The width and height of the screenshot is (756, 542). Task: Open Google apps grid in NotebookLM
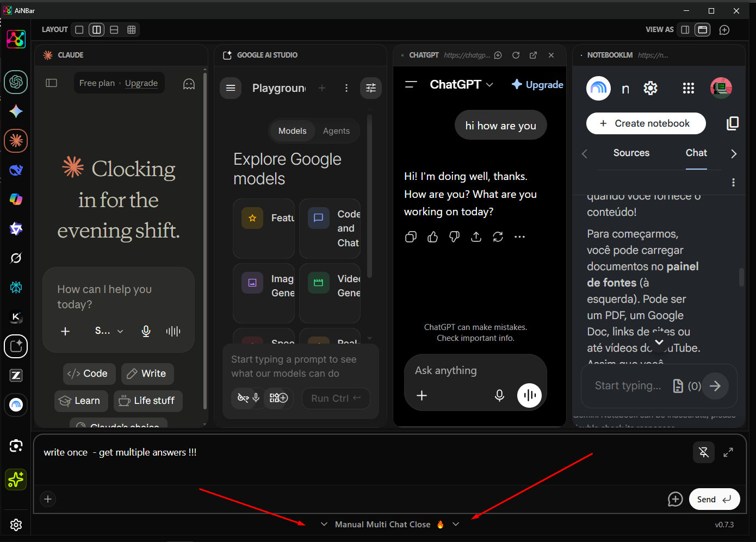click(x=689, y=88)
